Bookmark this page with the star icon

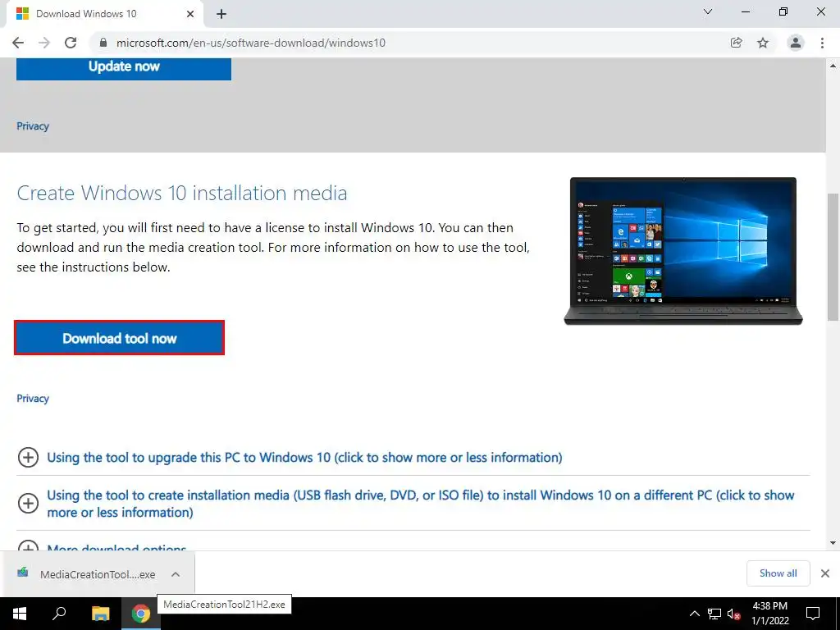coord(763,43)
